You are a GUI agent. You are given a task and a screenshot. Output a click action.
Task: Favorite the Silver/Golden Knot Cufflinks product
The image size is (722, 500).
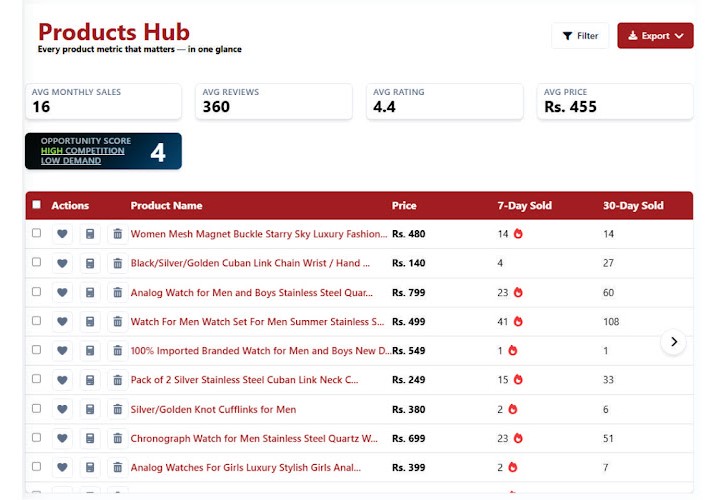(62, 409)
